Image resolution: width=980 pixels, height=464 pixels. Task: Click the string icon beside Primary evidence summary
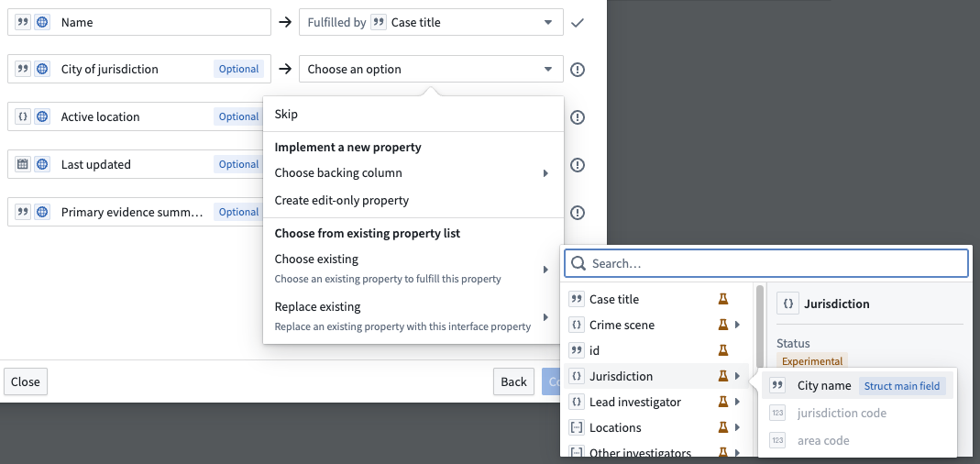pos(23,212)
